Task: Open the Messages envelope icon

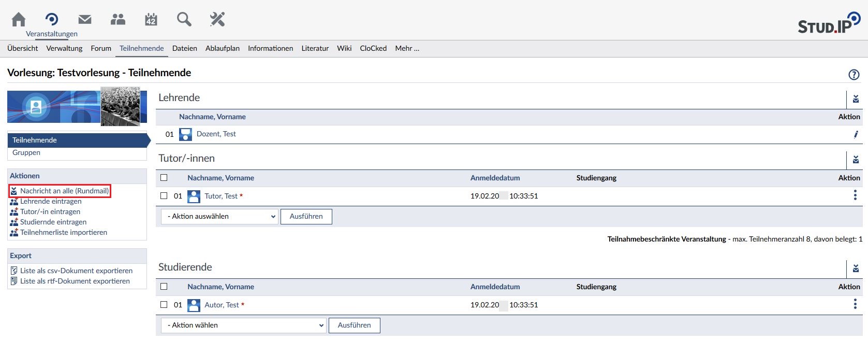Action: [85, 20]
